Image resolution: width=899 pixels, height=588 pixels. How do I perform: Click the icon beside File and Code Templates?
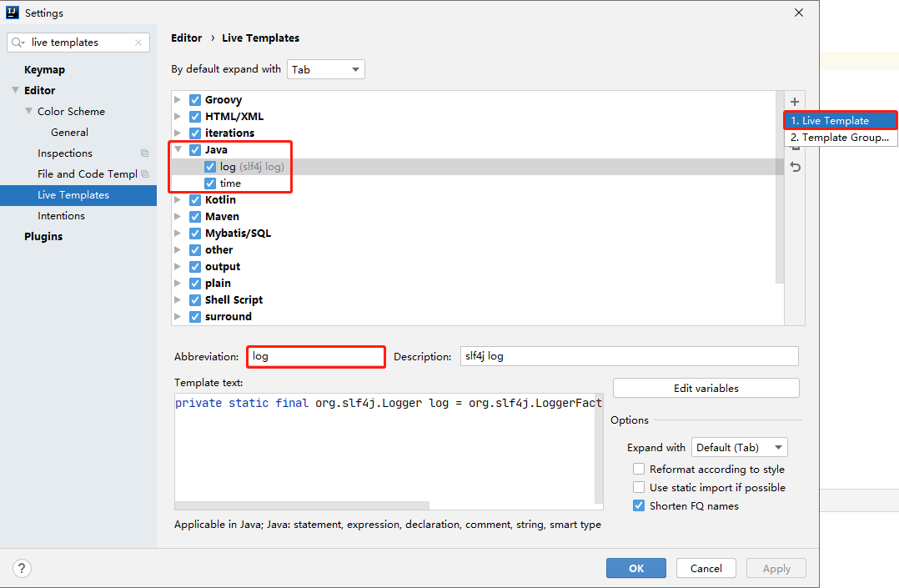point(144,174)
